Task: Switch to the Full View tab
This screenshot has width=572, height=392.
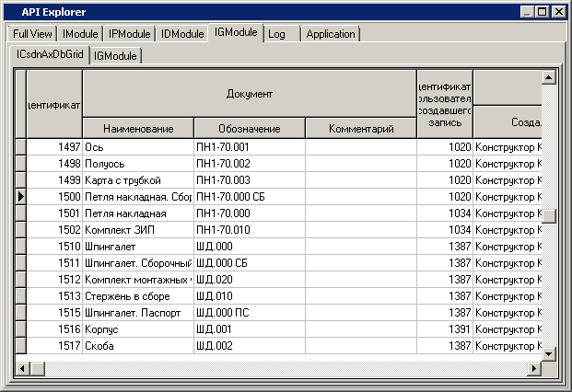Action: coord(32,34)
